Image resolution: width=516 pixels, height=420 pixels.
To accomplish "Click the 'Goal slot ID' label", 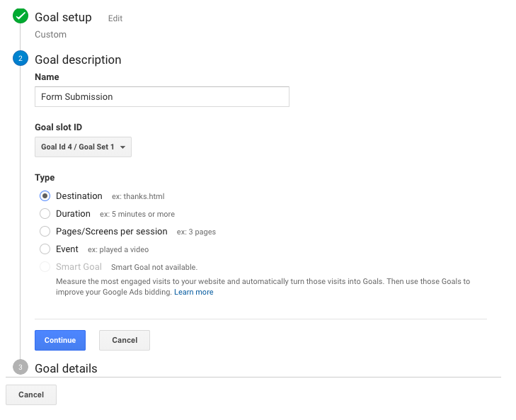I will coord(59,127).
